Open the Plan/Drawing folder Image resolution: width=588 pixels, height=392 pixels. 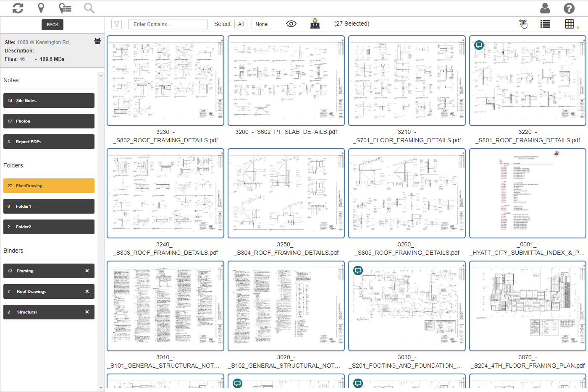(x=49, y=186)
